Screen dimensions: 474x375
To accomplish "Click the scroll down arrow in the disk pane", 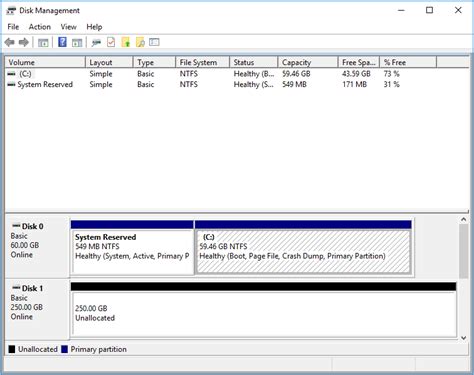I will [463, 338].
